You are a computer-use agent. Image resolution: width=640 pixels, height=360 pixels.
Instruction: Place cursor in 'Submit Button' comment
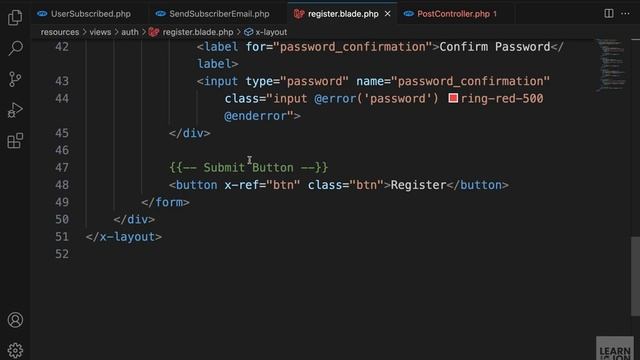(248, 168)
